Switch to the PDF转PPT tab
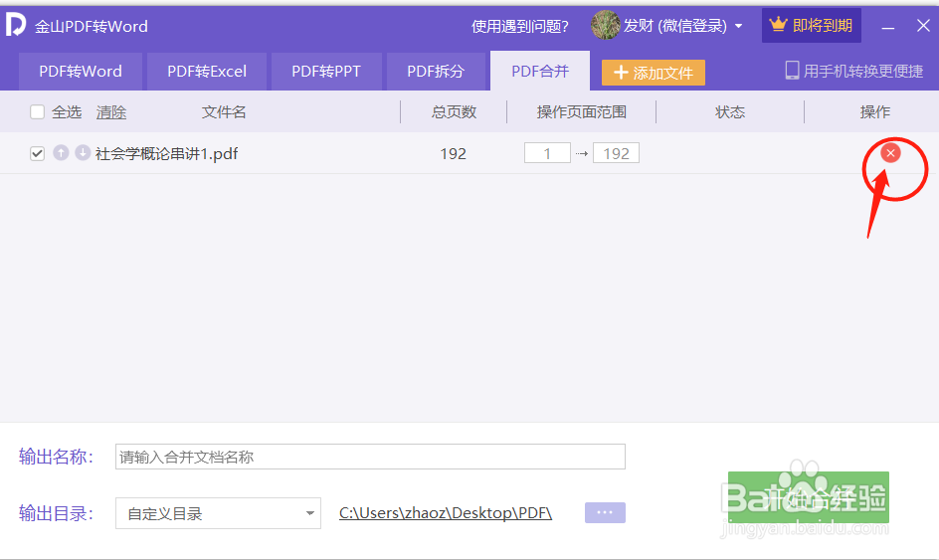The width and height of the screenshot is (939, 560). pos(326,72)
